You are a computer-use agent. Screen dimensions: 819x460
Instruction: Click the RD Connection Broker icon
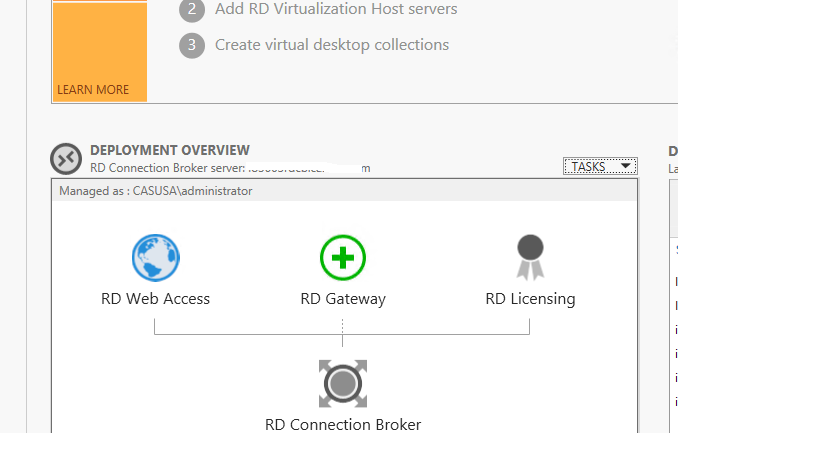(x=343, y=384)
